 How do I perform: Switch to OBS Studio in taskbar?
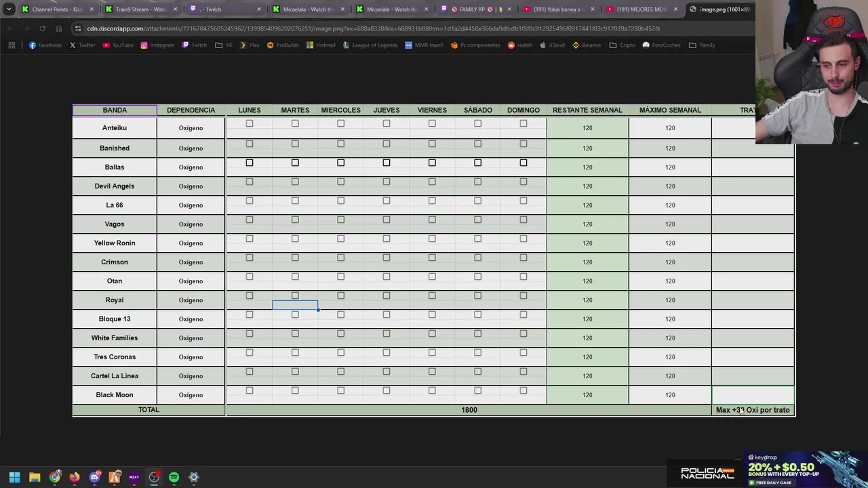click(x=154, y=477)
